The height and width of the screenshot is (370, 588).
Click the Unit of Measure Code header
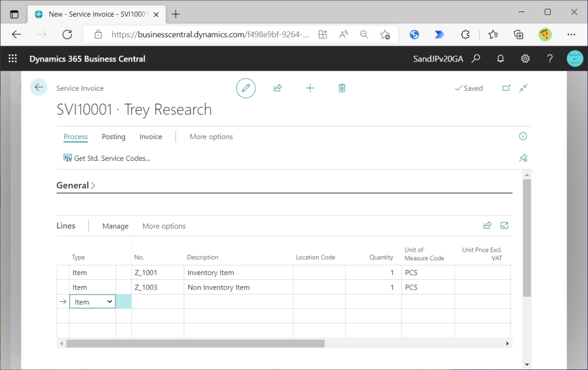[424, 254]
